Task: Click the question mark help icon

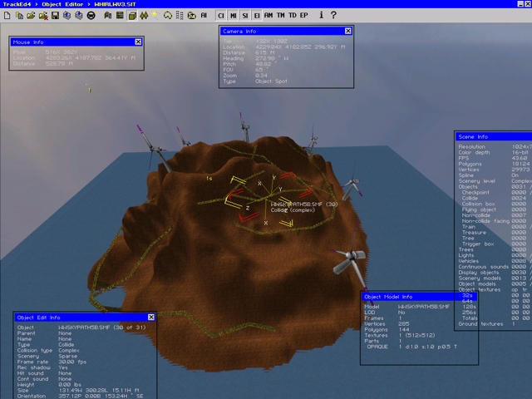Action: tap(333, 15)
